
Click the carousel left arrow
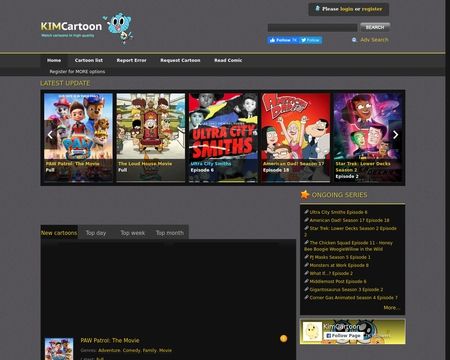coord(50,135)
